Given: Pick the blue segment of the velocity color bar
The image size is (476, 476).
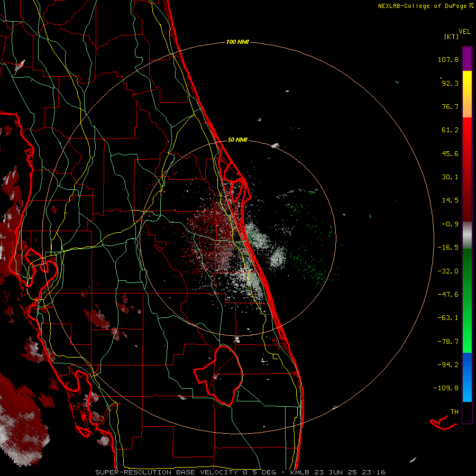Looking at the screenshot, I should coord(467,377).
